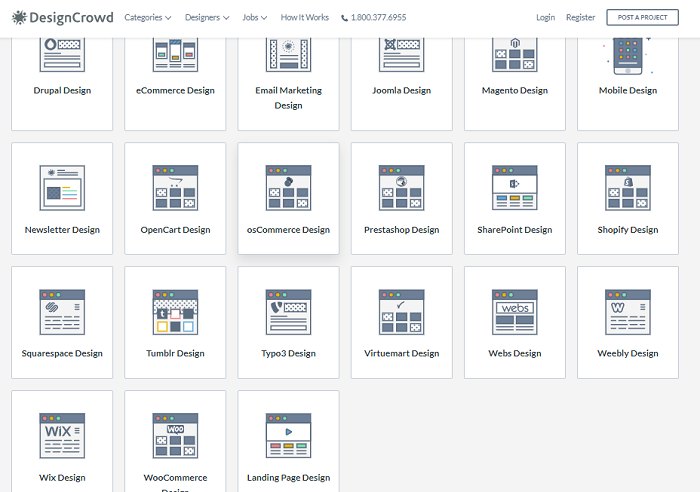700x492 pixels.
Task: Open the Jobs dropdown menu
Action: pos(254,17)
